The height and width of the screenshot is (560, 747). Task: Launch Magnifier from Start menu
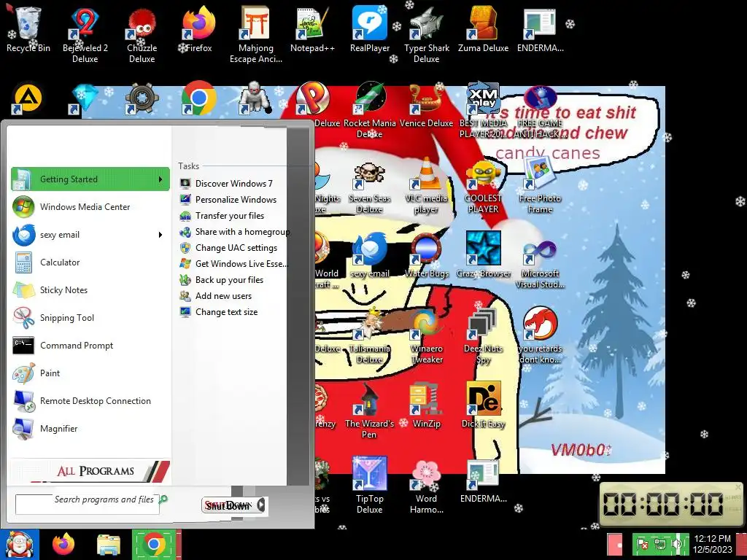click(x=90, y=429)
